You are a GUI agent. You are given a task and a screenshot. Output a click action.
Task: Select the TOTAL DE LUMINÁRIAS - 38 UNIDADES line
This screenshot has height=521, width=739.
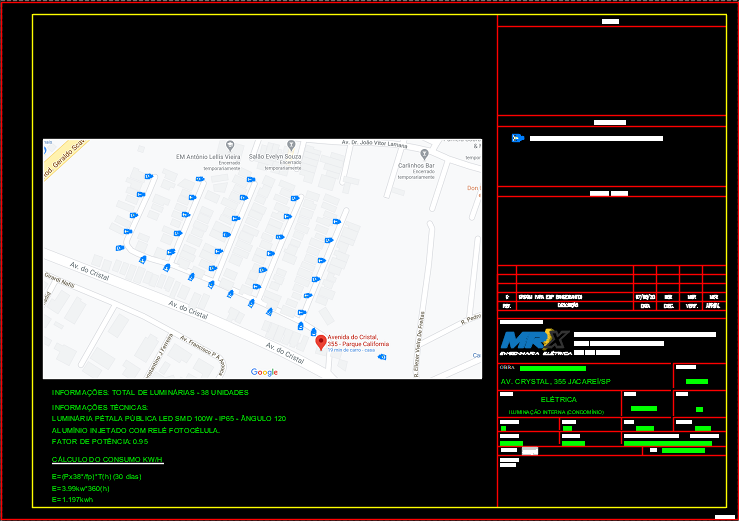click(x=150, y=393)
